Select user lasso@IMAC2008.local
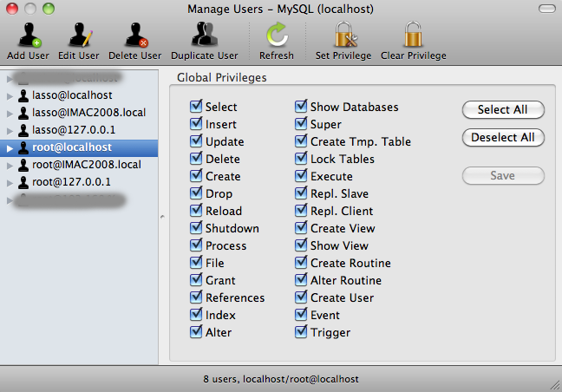 pyautogui.click(x=79, y=113)
